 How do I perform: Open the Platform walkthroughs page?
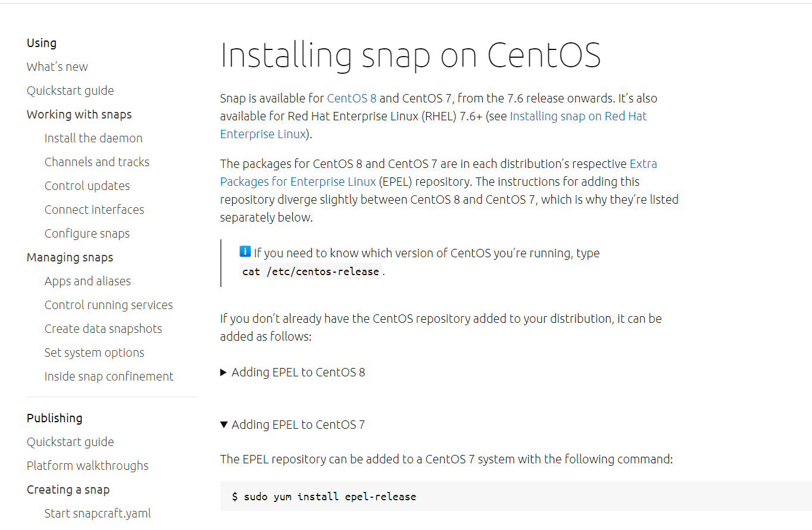88,465
